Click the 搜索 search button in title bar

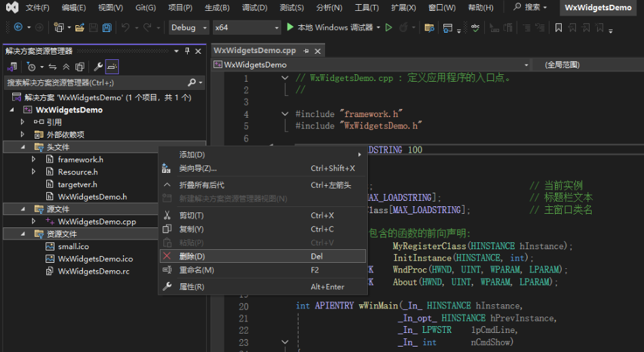[530, 7]
